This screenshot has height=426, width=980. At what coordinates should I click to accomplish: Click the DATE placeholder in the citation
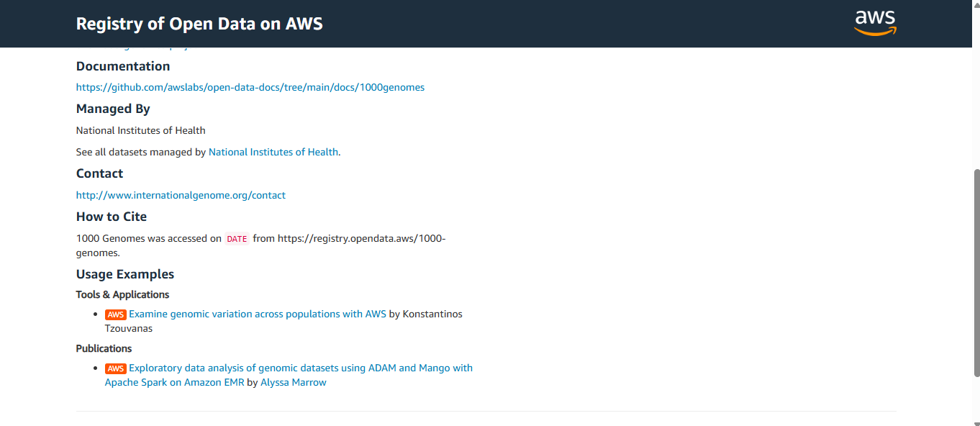237,239
